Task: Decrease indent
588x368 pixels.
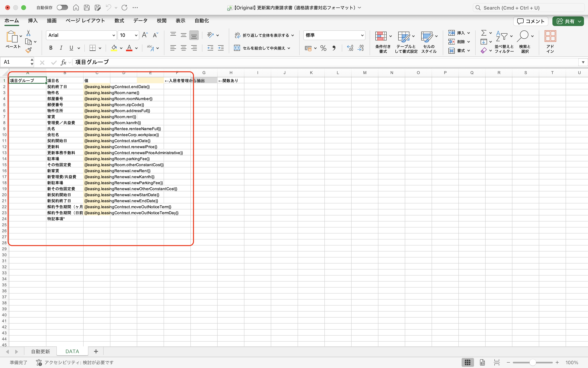Action: point(210,48)
